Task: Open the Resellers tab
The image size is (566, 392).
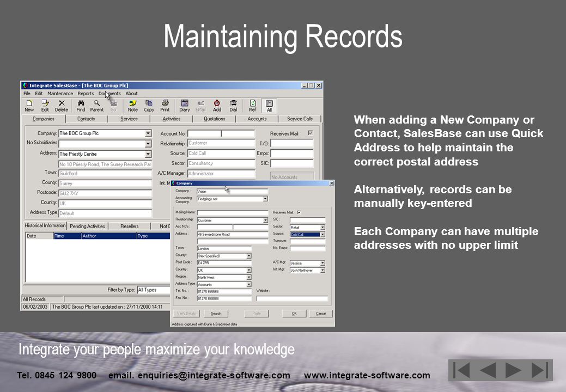Action: (129, 226)
